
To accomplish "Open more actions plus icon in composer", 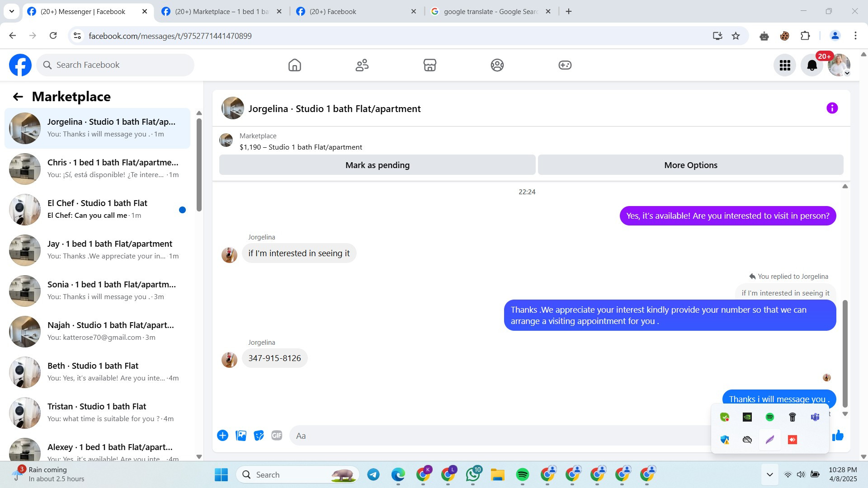I will pyautogui.click(x=222, y=436).
